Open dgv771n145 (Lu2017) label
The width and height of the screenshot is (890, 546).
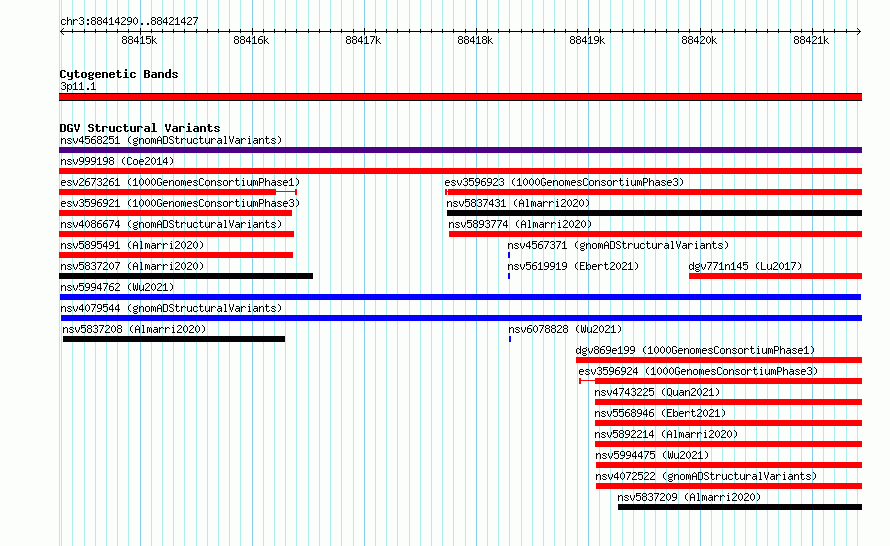(745, 266)
